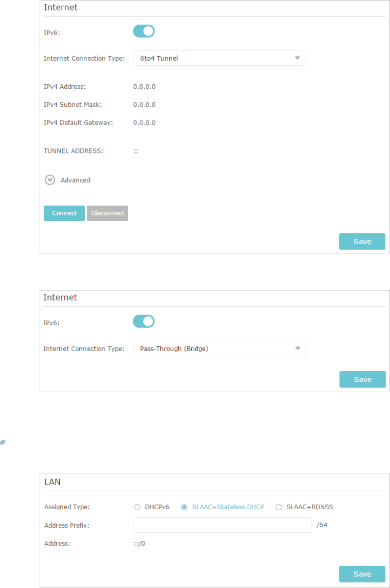Open the Pass-Through (Bridge) connection type dropdown
This screenshot has width=390, height=588.
219,348
